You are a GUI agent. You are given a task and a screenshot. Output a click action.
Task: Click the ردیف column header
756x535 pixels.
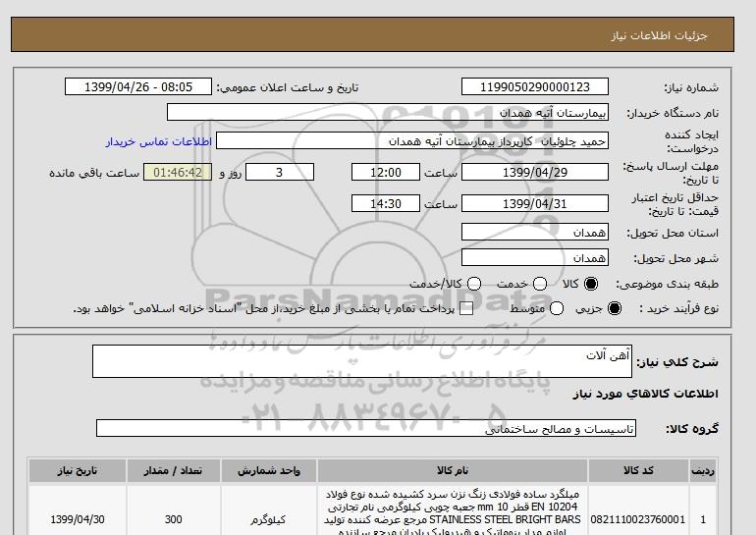pyautogui.click(x=703, y=470)
